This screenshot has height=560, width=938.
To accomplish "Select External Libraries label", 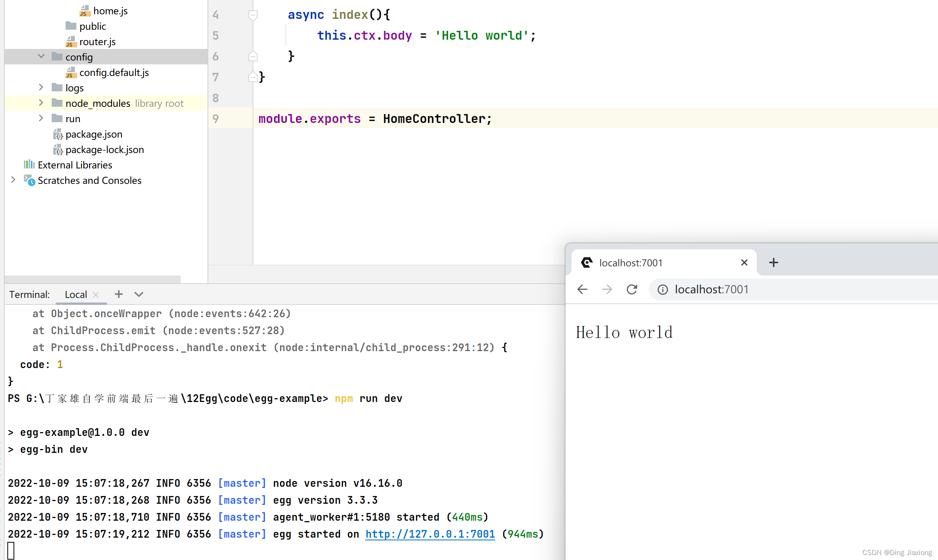I will pos(75,165).
